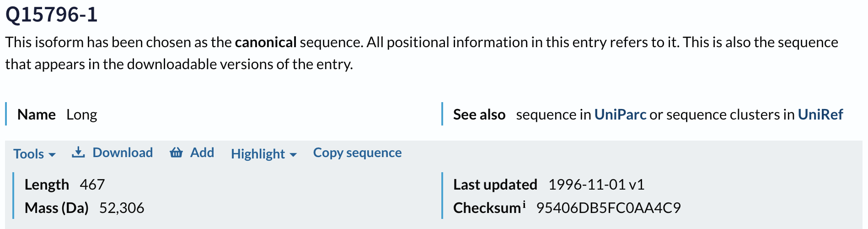Screen dimensions: 868x229
Task: Follow the UniRef sequence clusters link
Action: tap(820, 114)
